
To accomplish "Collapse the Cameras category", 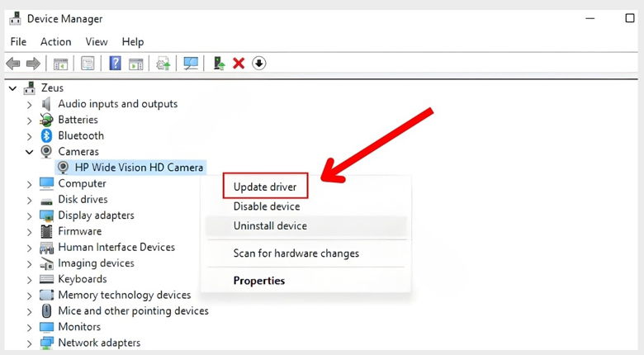I will tap(30, 152).
